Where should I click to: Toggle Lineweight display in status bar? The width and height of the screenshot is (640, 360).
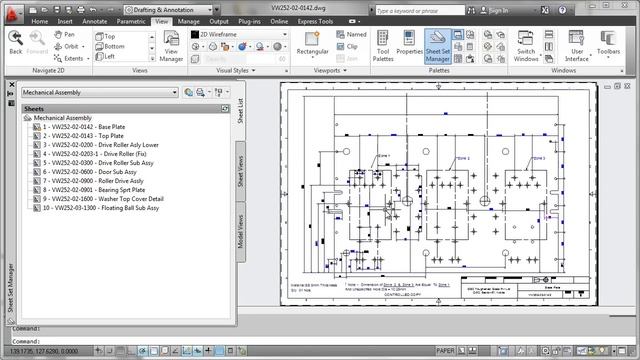pyautogui.click(x=209, y=351)
